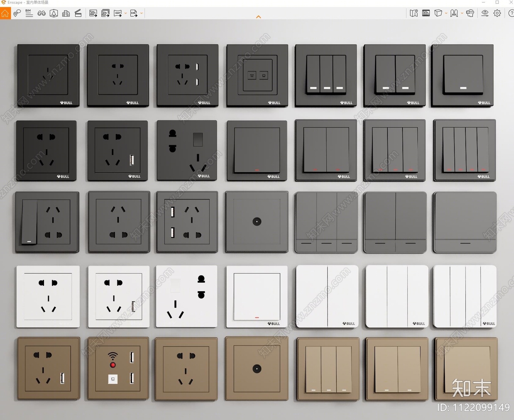The width and height of the screenshot is (514, 420).
Task: Open visual settings eye icon
Action: [485, 13]
